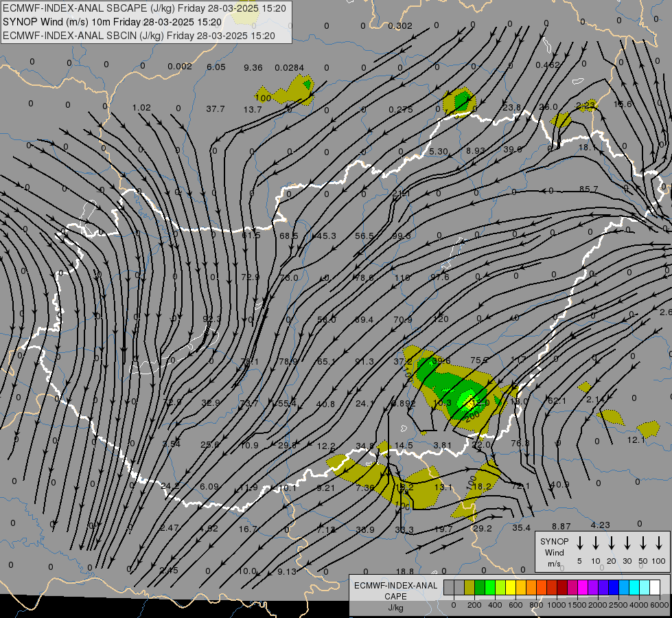The image size is (672, 618).
Task: Click the 85.7 value on the map
Action: [588, 189]
